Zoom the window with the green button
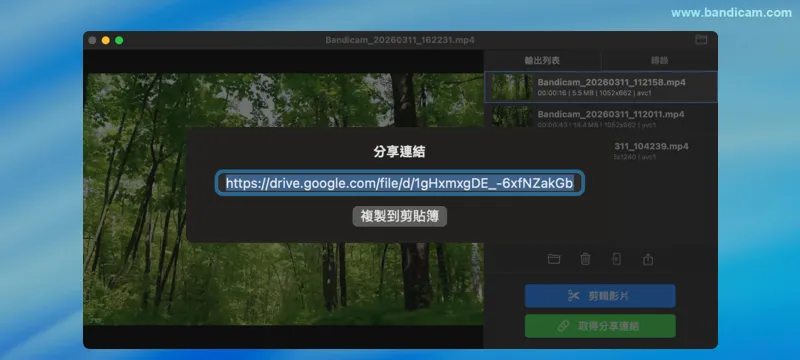 (119, 40)
